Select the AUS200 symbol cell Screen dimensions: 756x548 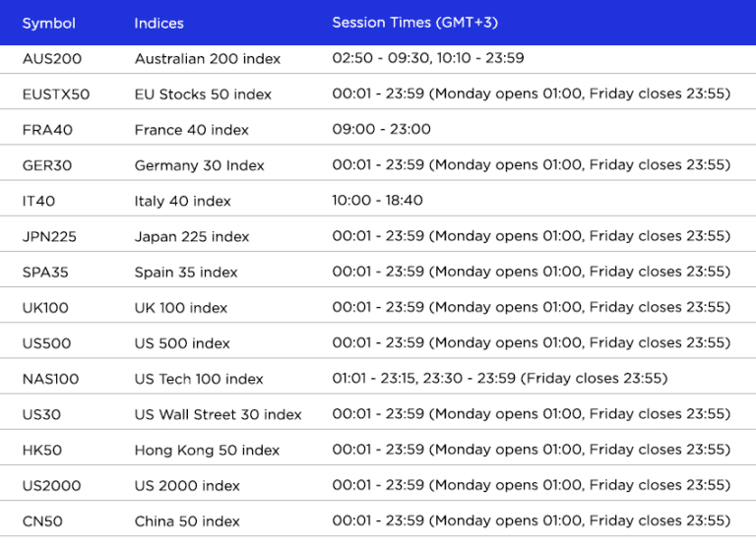pyautogui.click(x=52, y=59)
